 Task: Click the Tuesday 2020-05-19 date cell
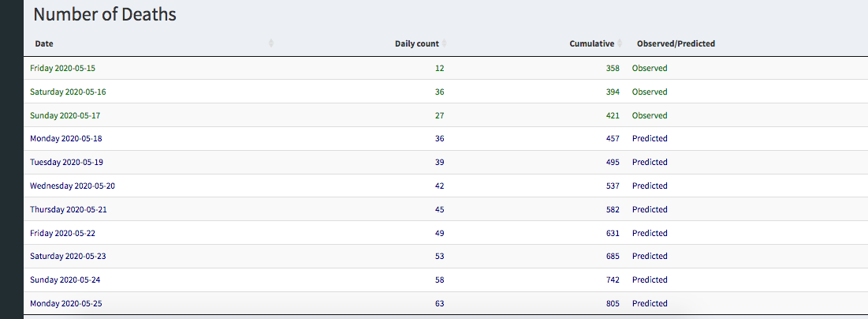pos(67,162)
